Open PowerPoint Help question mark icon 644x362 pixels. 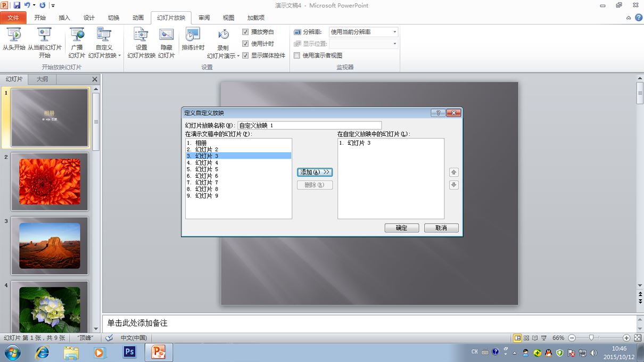(638, 18)
